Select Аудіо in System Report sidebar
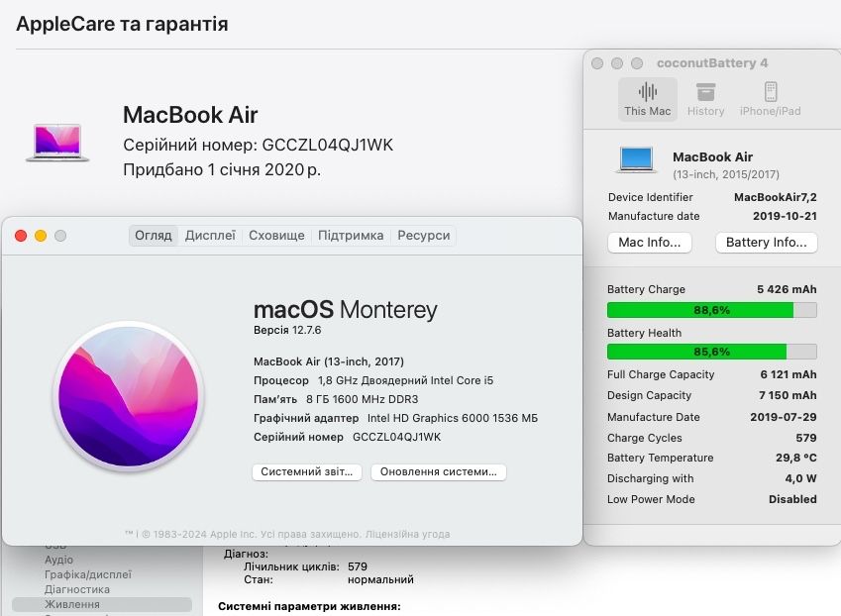Viewport: 841px width, 616px height. pos(59,560)
